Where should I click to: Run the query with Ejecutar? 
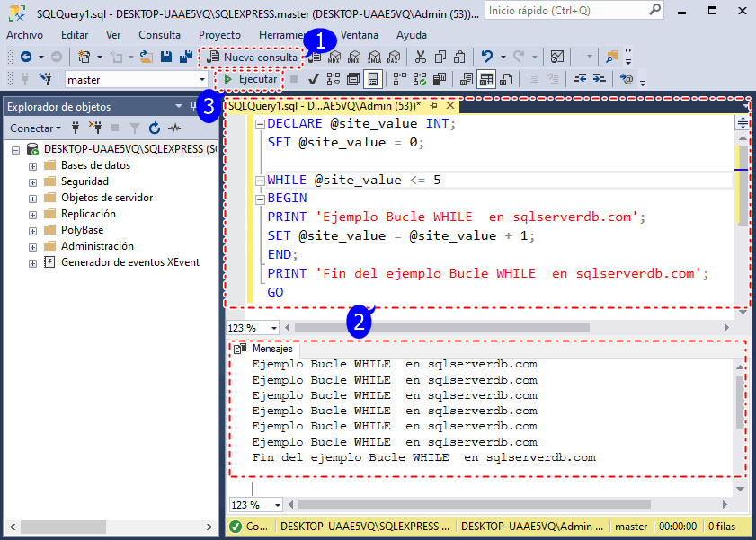250,79
